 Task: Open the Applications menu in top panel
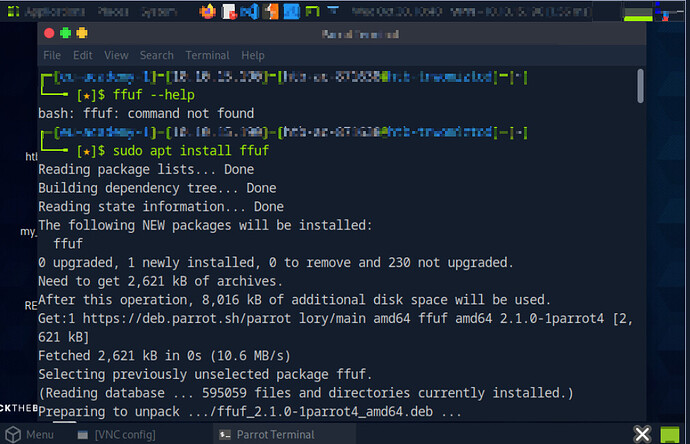pyautogui.click(x=55, y=11)
